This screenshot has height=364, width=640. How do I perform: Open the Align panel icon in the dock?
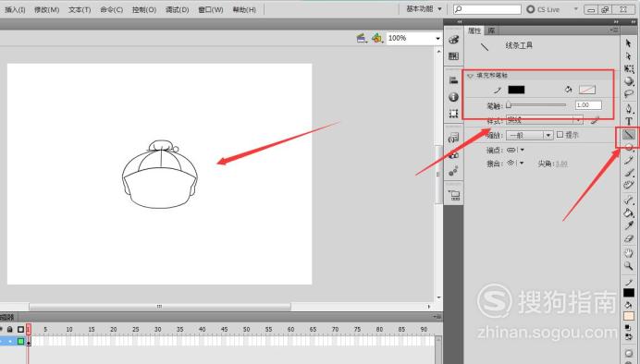(x=453, y=80)
